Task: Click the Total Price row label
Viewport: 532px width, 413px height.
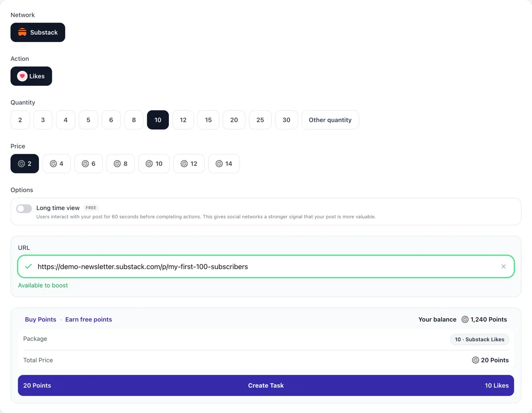Action: [x=38, y=360]
